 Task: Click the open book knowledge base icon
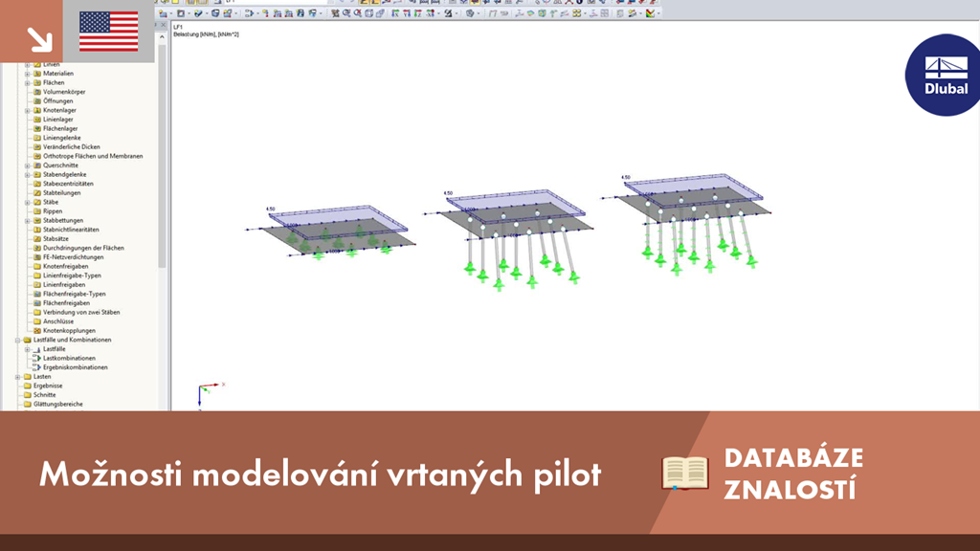(x=685, y=473)
